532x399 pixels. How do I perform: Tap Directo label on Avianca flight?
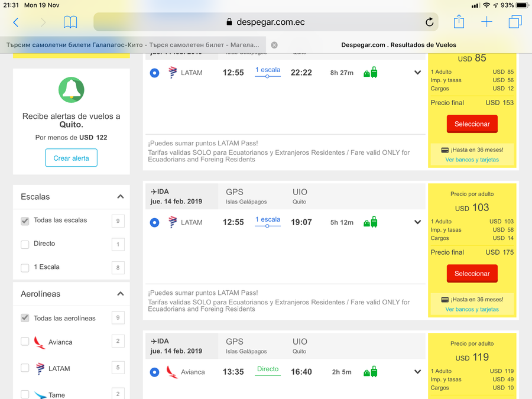268,370
